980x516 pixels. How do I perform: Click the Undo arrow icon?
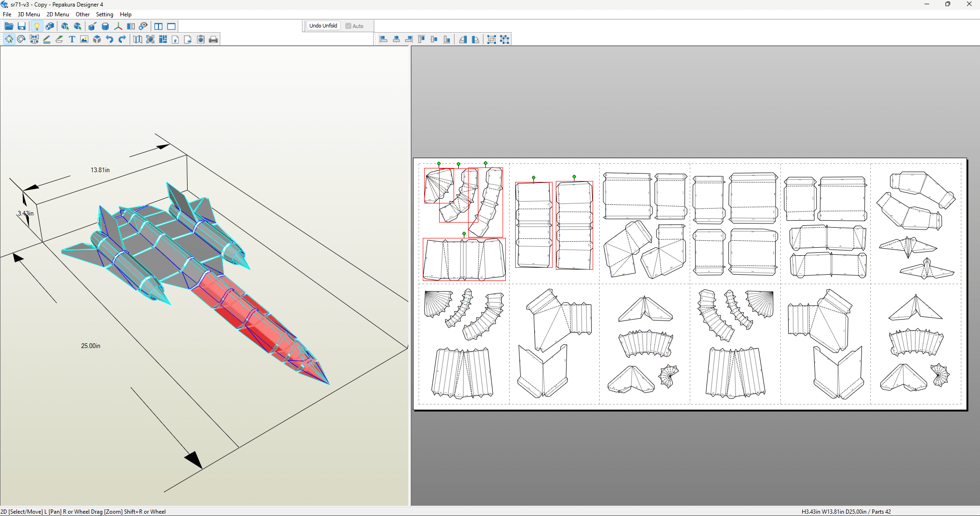109,39
